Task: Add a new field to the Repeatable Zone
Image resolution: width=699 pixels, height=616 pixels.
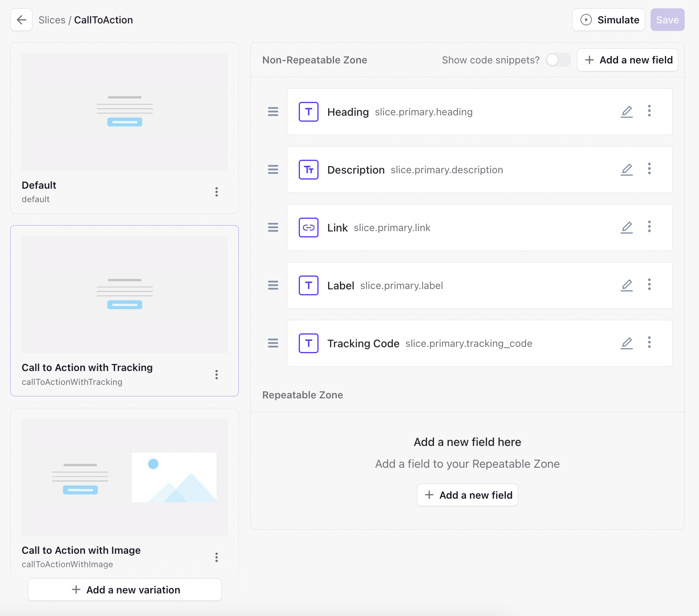Action: coord(467,495)
